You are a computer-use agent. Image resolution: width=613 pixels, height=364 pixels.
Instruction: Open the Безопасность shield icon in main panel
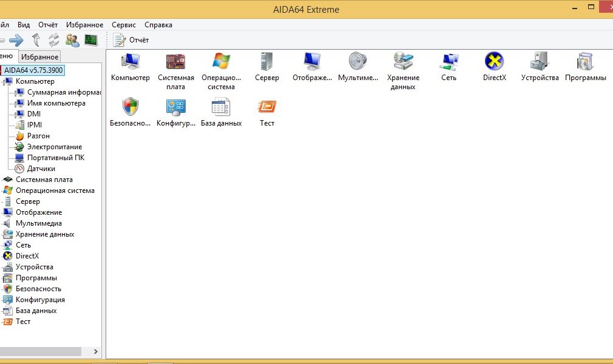click(x=130, y=107)
